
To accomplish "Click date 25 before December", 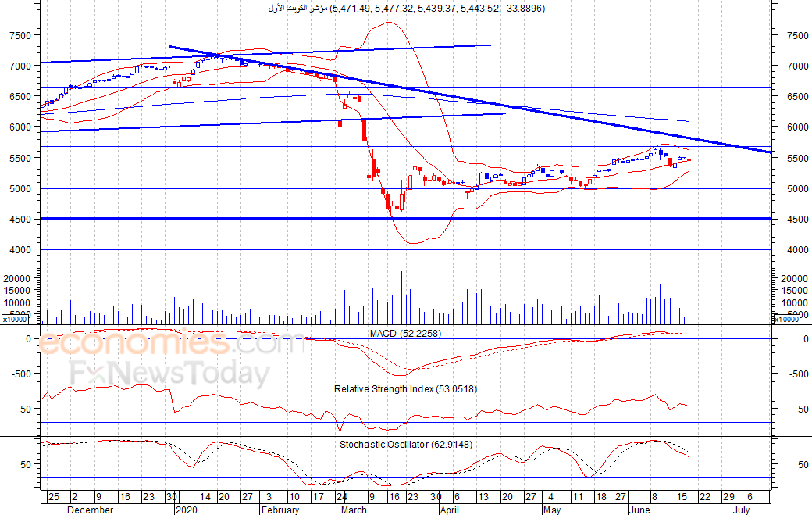I will tap(53, 497).
